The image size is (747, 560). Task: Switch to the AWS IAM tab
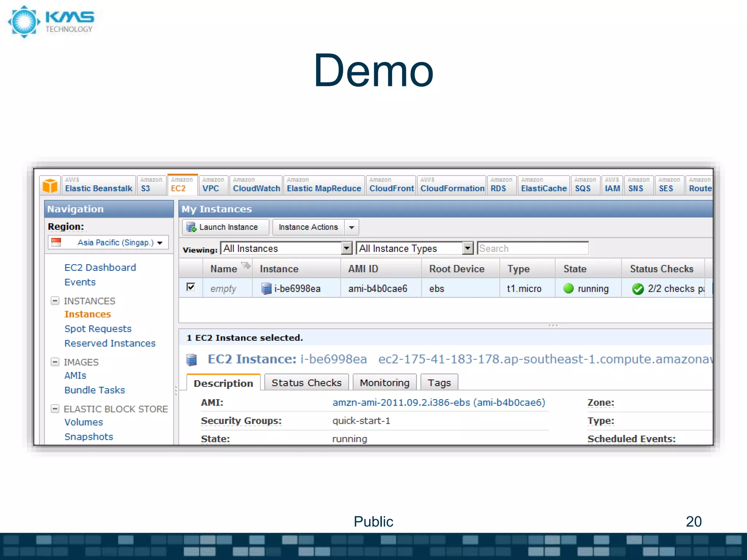click(612, 185)
